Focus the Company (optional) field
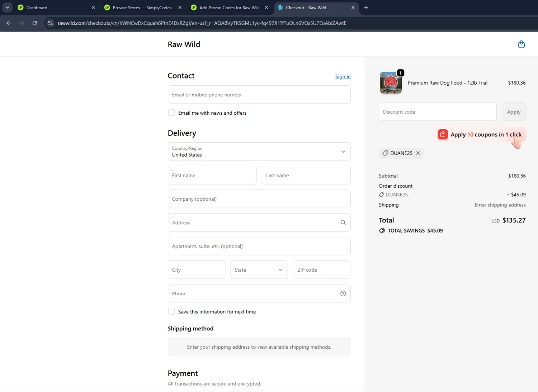538x392 pixels. click(259, 199)
